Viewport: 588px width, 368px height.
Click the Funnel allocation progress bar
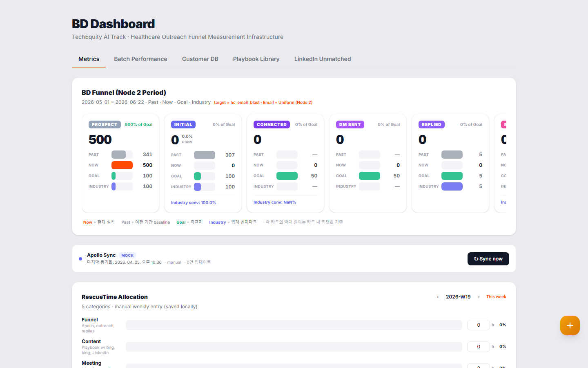coord(294,325)
